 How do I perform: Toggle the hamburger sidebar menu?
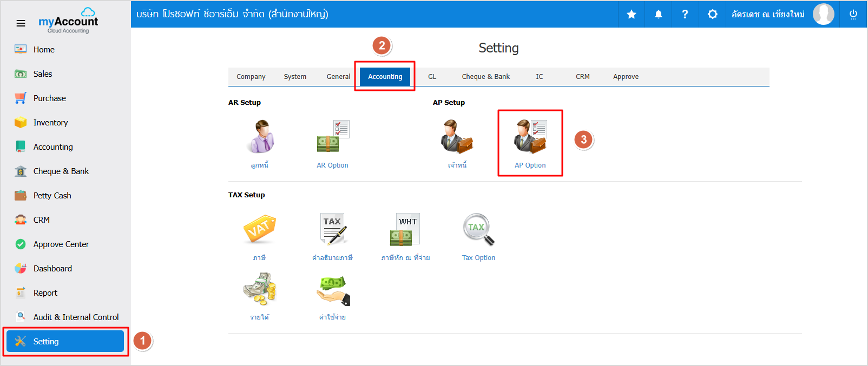click(x=21, y=23)
